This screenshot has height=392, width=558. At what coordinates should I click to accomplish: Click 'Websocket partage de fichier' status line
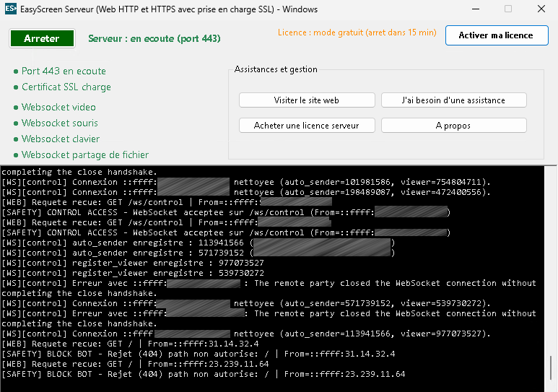pyautogui.click(x=81, y=155)
